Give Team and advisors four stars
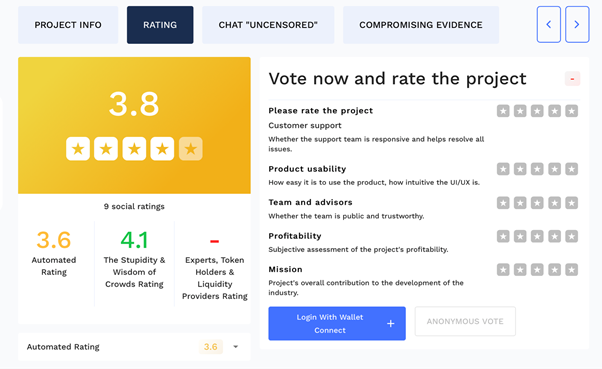This screenshot has height=369, width=602. tap(554, 203)
